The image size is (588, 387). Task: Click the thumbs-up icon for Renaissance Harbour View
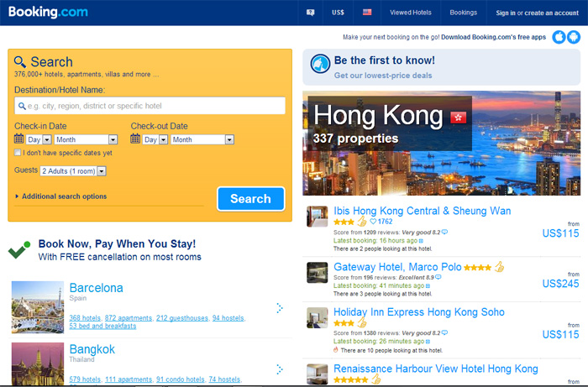click(x=375, y=379)
